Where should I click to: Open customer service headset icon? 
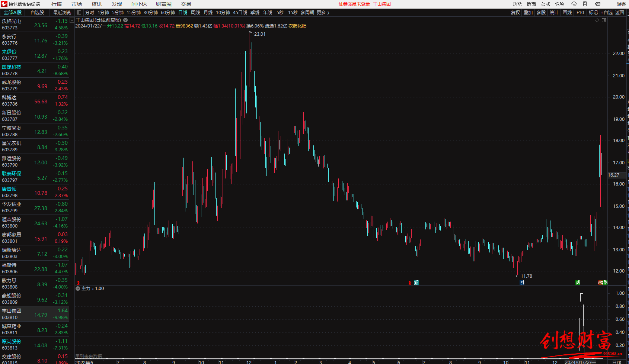(x=574, y=4)
